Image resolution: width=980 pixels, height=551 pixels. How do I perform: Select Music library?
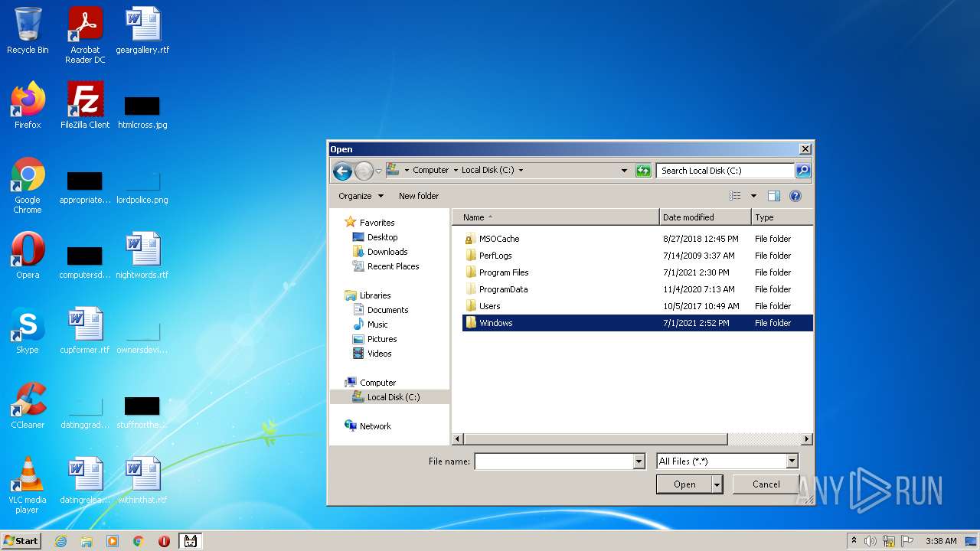[370, 324]
